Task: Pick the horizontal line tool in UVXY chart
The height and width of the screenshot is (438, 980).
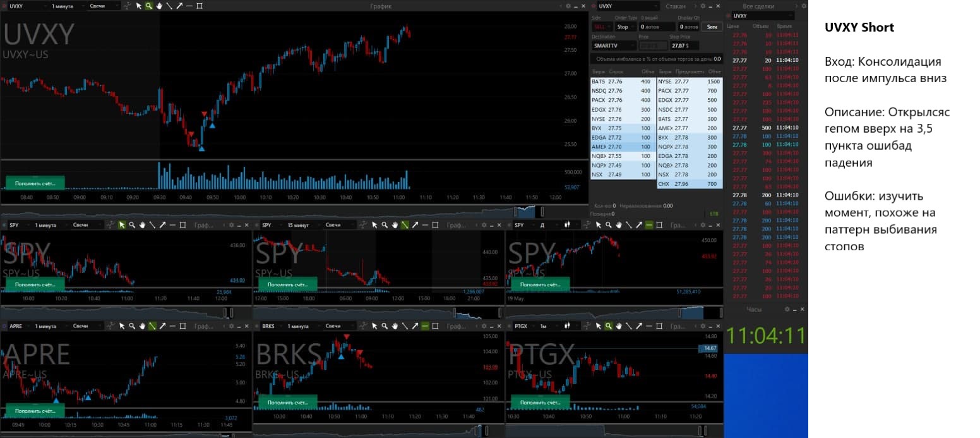Action: click(189, 6)
